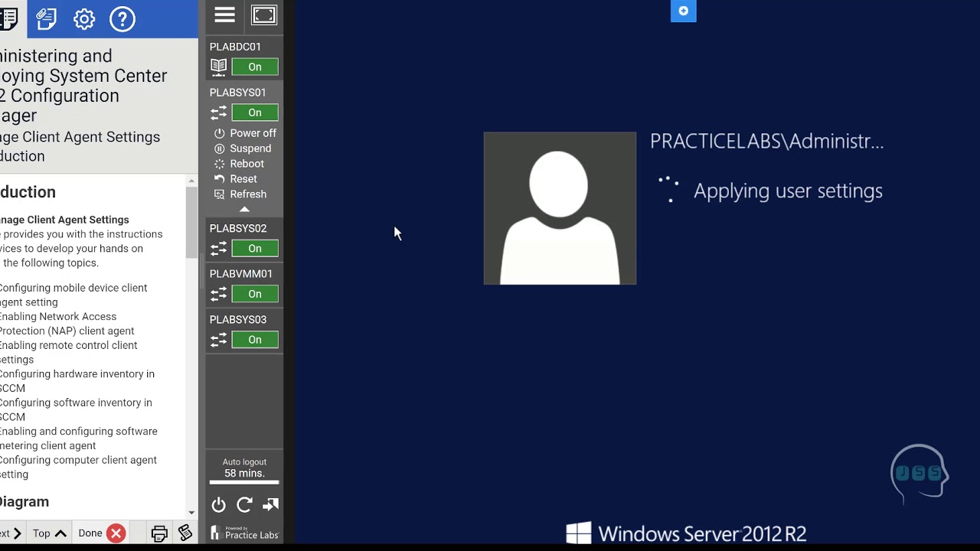This screenshot has height=551, width=980.
Task: Click the PLABDC01 book icon
Action: pos(218,67)
